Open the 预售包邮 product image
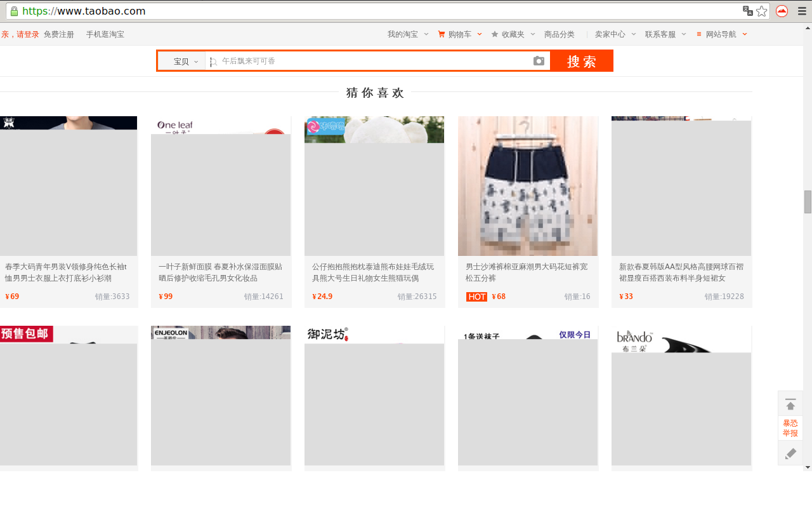 69,396
